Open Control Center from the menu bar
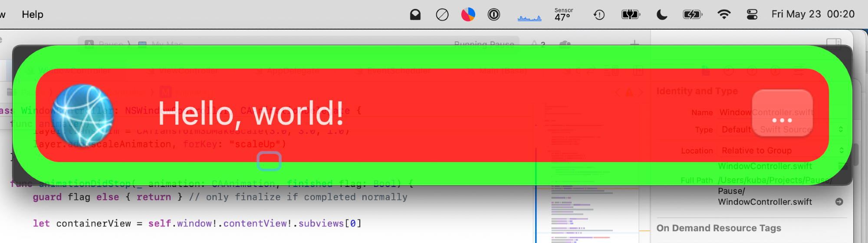The height and width of the screenshot is (243, 868). [x=752, y=15]
